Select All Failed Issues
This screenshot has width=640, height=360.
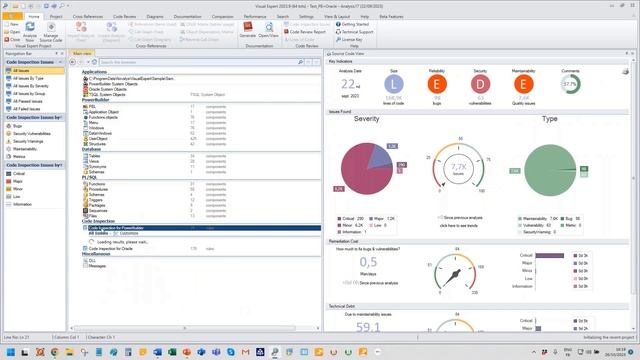(27, 109)
